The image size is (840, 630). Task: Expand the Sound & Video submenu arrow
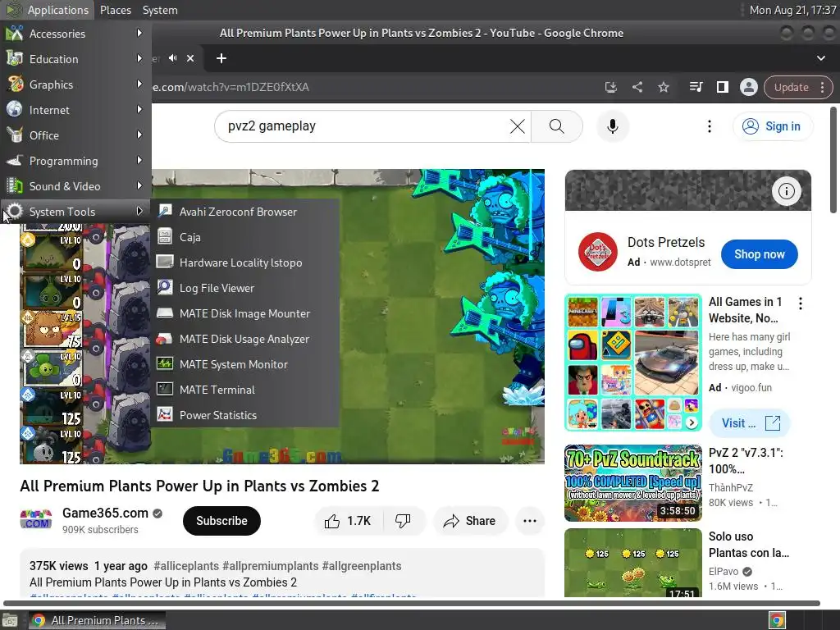(x=139, y=186)
